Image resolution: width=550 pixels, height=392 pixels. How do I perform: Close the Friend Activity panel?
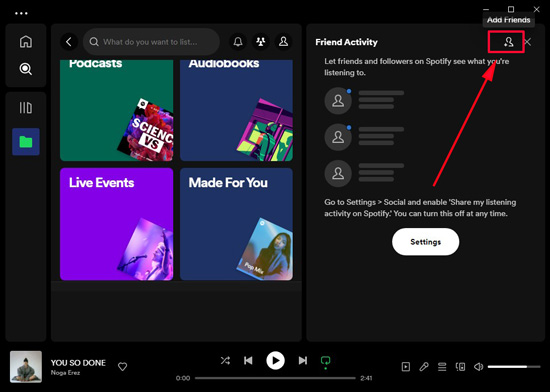(528, 42)
